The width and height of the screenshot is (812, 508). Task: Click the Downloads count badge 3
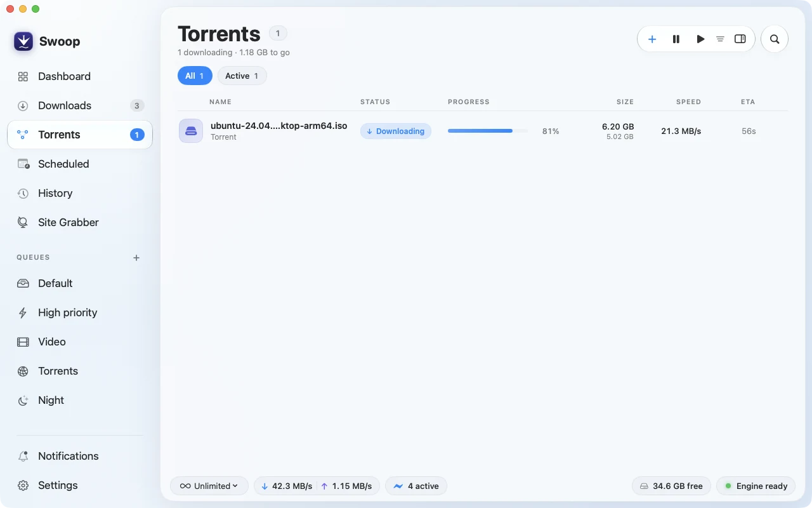136,105
